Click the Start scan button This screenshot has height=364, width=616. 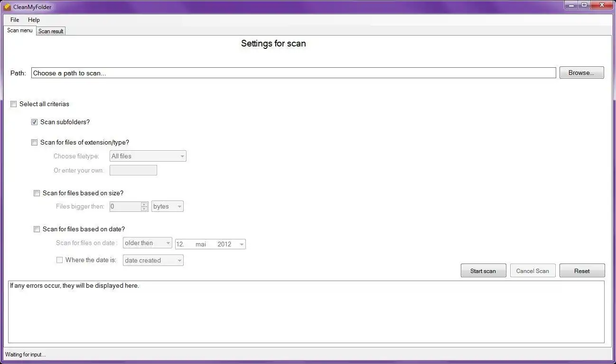coord(483,271)
